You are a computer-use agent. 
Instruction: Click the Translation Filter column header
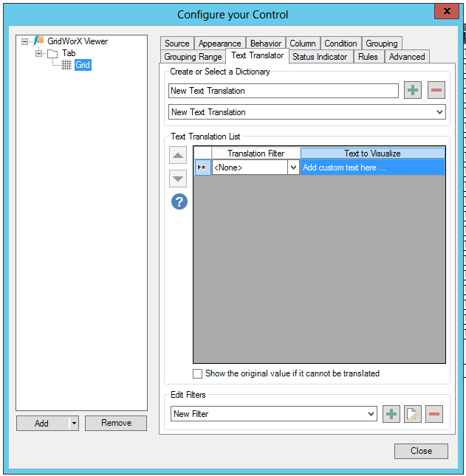(x=256, y=154)
